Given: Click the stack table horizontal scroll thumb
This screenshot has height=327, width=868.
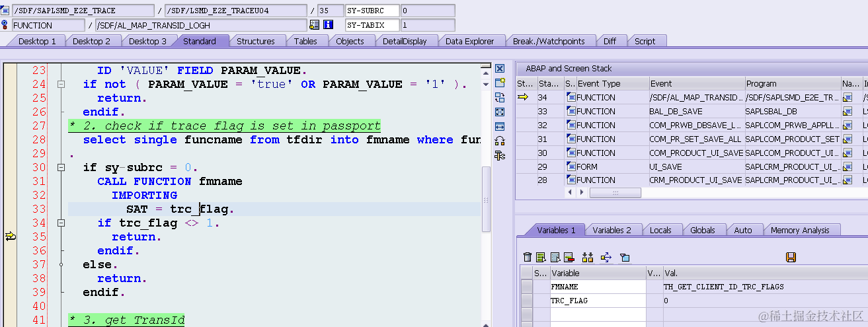Looking at the screenshot, I should coord(615,192).
